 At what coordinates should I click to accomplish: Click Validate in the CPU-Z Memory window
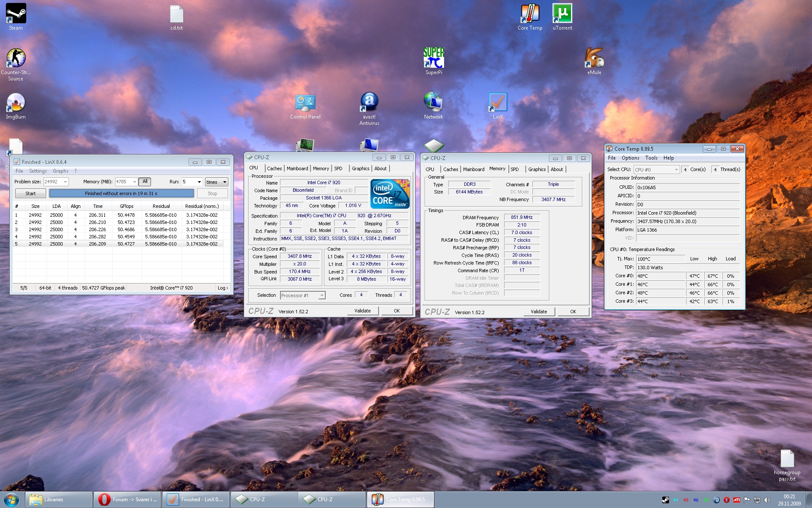pyautogui.click(x=538, y=312)
